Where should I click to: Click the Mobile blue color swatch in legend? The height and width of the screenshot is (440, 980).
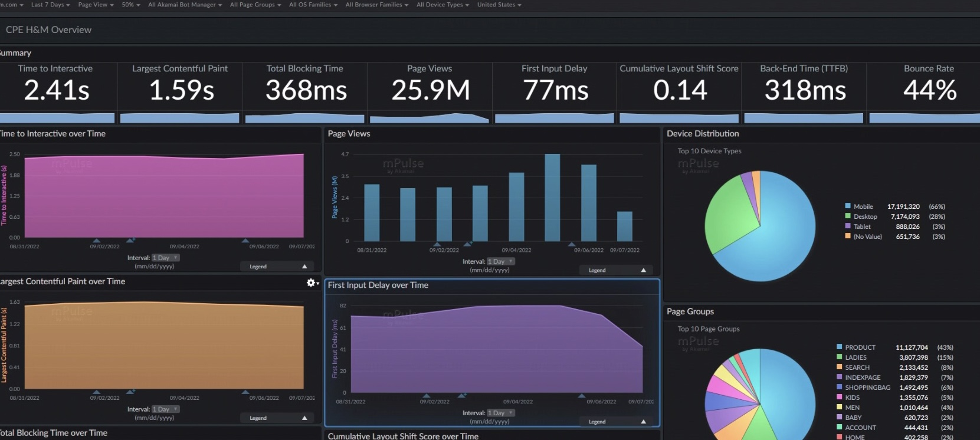pyautogui.click(x=848, y=206)
